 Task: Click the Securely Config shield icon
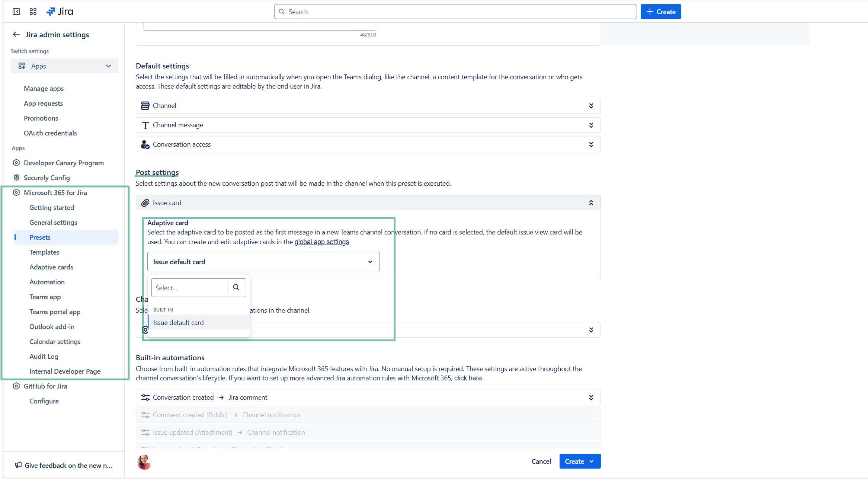click(16, 178)
